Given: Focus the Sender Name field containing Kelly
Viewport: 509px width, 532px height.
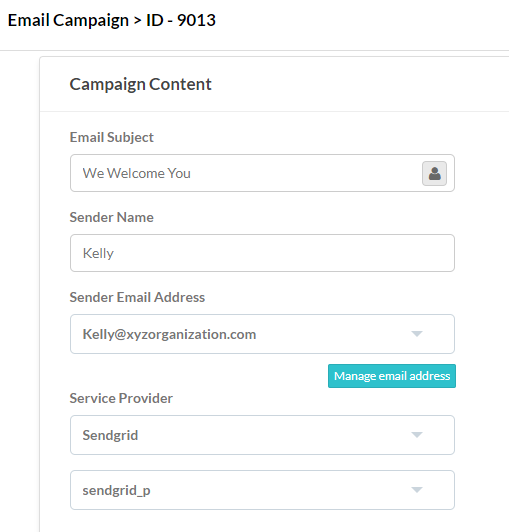Looking at the screenshot, I should coord(262,253).
